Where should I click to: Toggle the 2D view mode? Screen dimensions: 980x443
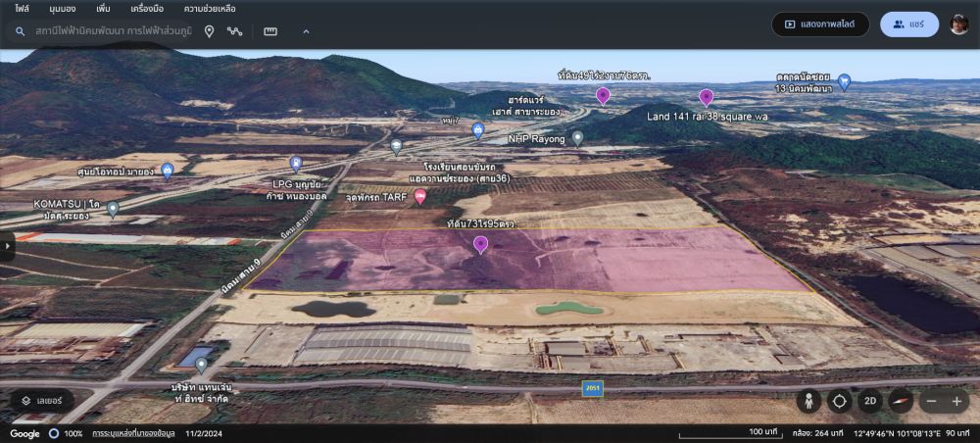(x=869, y=401)
